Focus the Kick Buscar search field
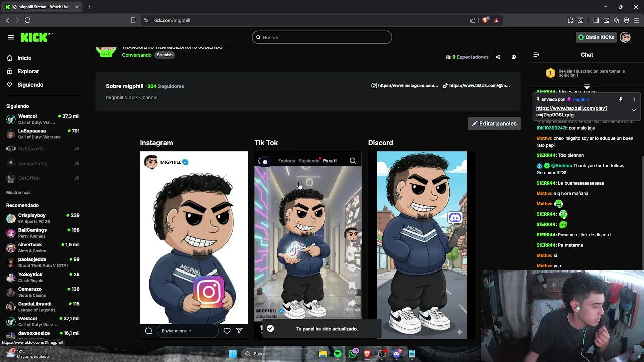Viewport: 644px width, 362px height. [x=322, y=37]
